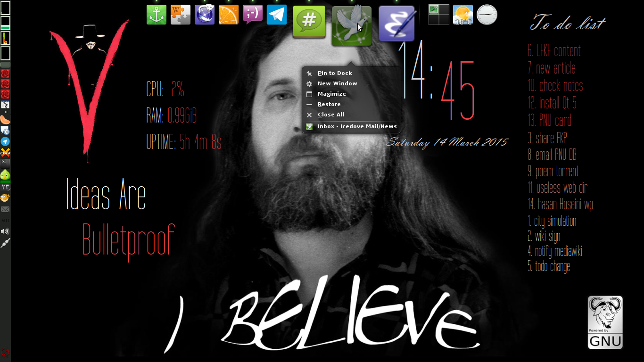The width and height of the screenshot is (644, 362).
Task: Open the weather applet showing 18°C
Action: pyautogui.click(x=463, y=15)
